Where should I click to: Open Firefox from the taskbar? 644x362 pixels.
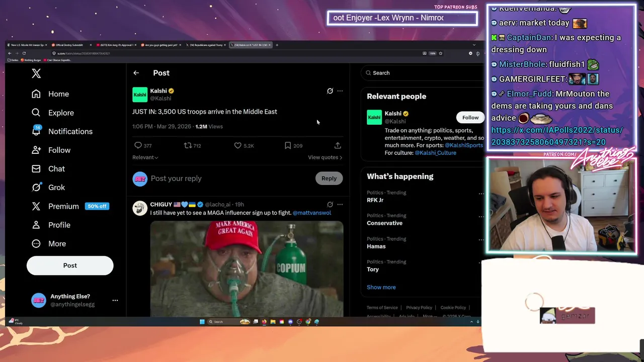coord(264,322)
